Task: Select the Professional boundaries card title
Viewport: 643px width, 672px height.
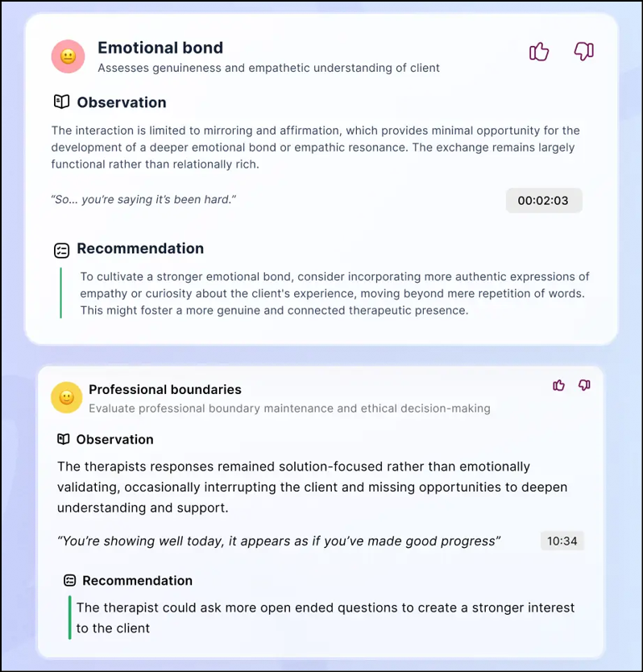Action: 164,389
